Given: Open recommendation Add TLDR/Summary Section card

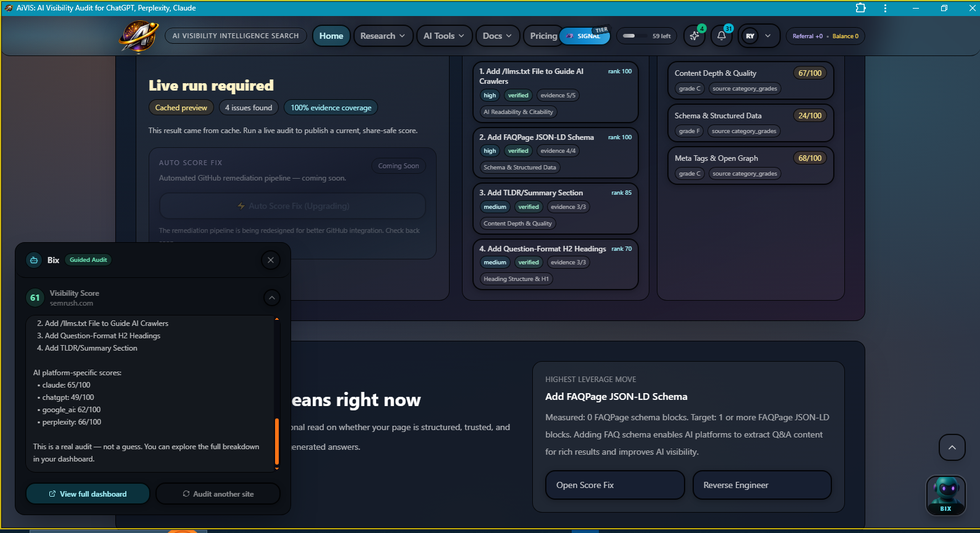Looking at the screenshot, I should pos(555,209).
